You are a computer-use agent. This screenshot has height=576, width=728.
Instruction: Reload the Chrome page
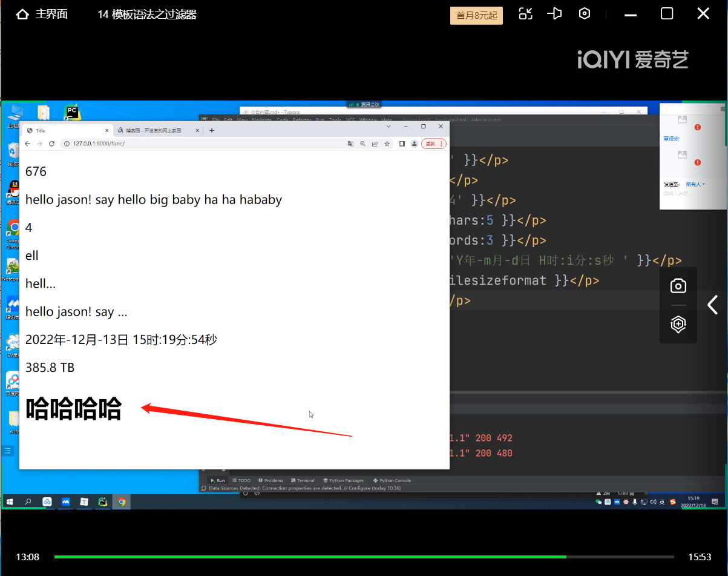pos(51,144)
